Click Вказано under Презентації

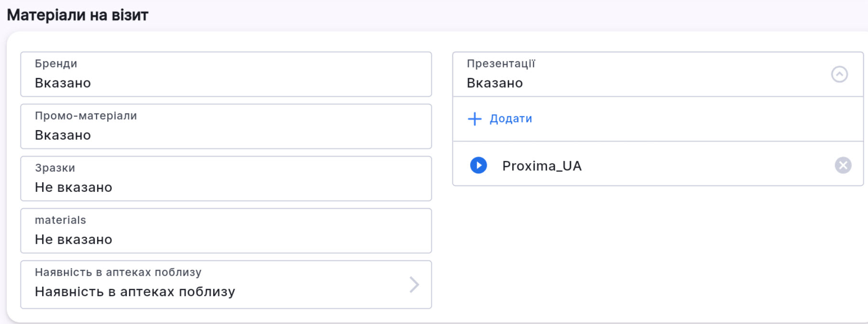(x=494, y=82)
